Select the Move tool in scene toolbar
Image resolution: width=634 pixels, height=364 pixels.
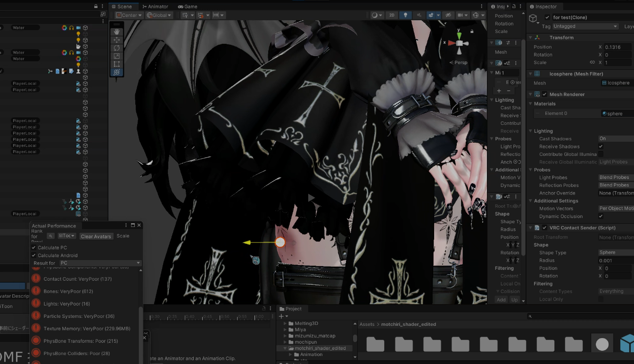point(117,40)
